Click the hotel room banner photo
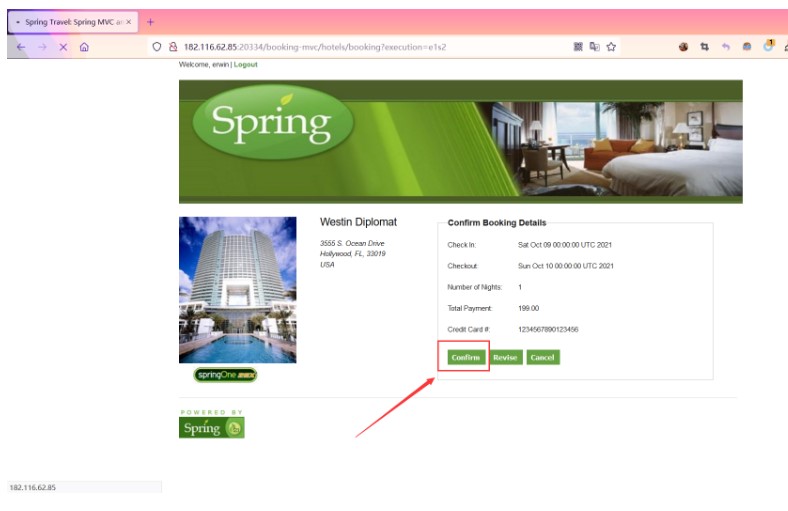The image size is (788, 511). click(617, 149)
